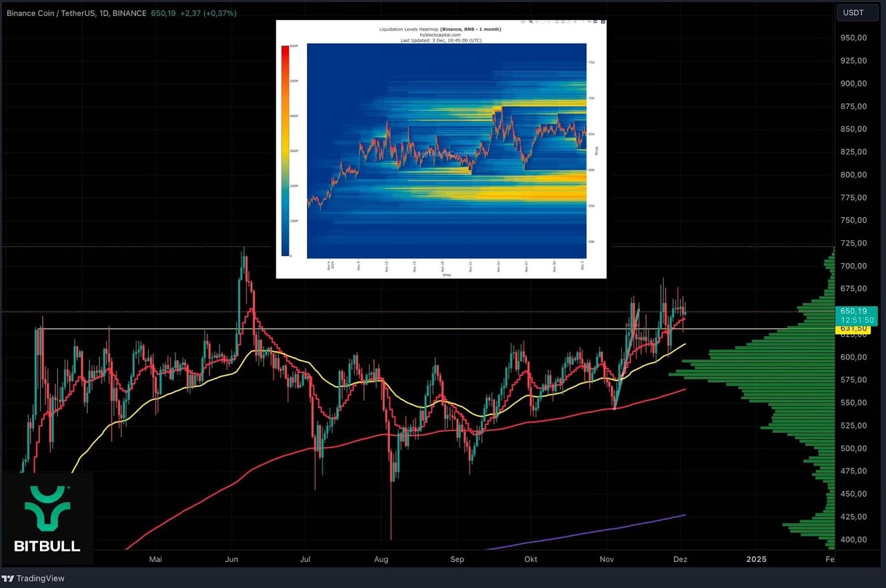Click the Nov 24 heatmap date tick

(498, 266)
